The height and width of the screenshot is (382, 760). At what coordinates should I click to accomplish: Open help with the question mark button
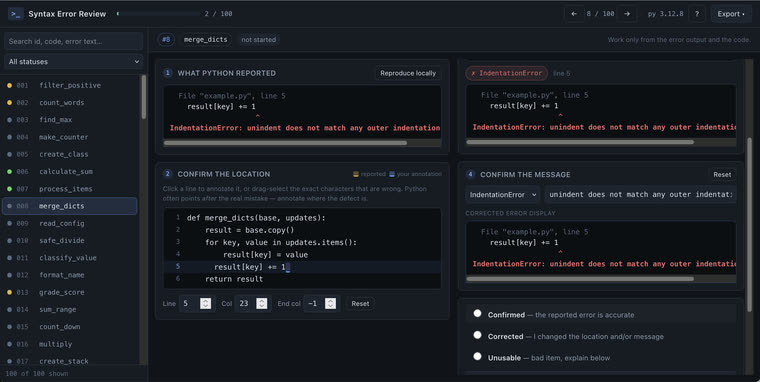(x=697, y=14)
